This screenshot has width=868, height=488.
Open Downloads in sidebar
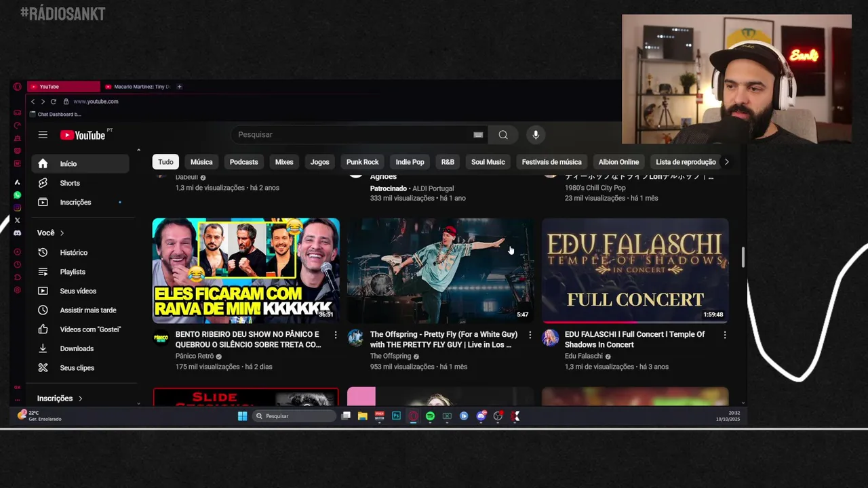click(x=80, y=348)
